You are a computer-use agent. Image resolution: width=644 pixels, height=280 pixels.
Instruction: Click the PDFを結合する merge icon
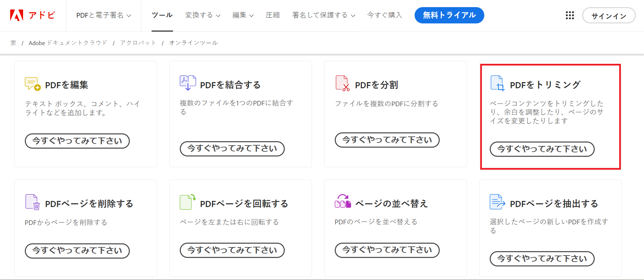pos(188,83)
